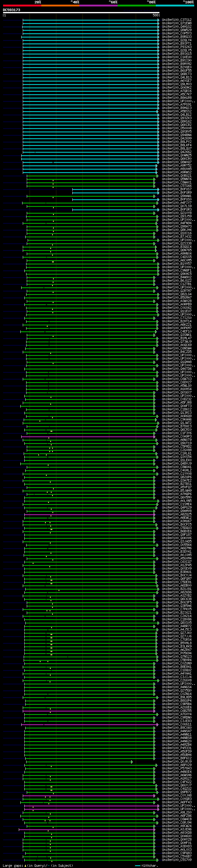
Task: Select last hit UniRef100_C5S709
Action: pos(177,860)
